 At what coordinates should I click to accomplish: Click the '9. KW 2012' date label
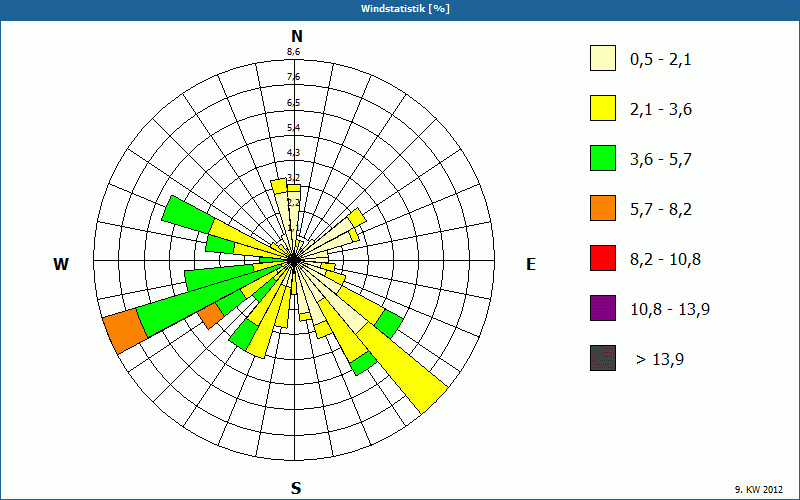[x=759, y=490]
